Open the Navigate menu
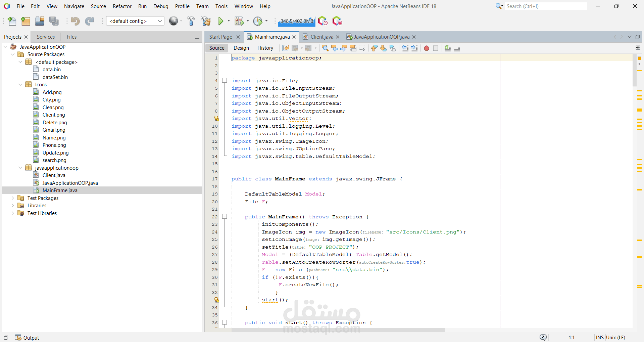Viewport: 644px width, 342px height. [74, 6]
